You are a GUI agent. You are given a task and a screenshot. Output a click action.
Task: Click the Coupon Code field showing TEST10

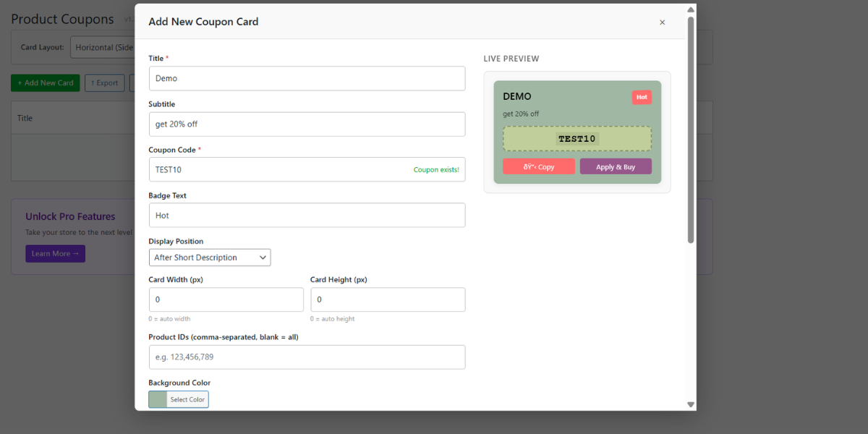[289, 169]
